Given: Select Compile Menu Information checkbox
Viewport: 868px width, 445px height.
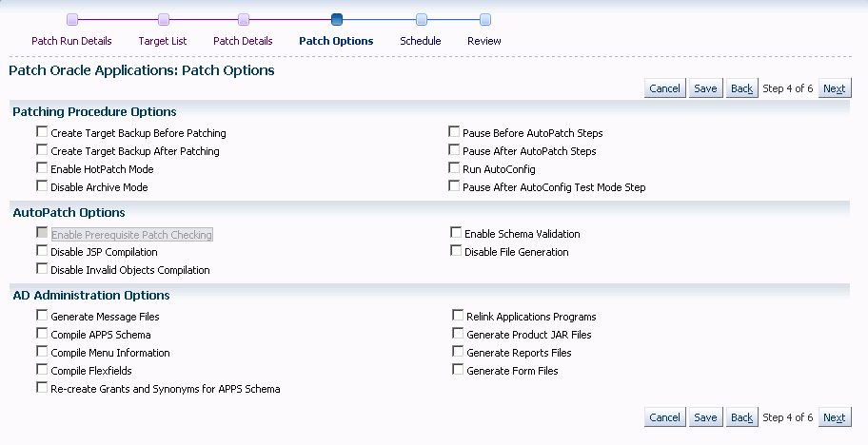Looking at the screenshot, I should click(x=42, y=351).
